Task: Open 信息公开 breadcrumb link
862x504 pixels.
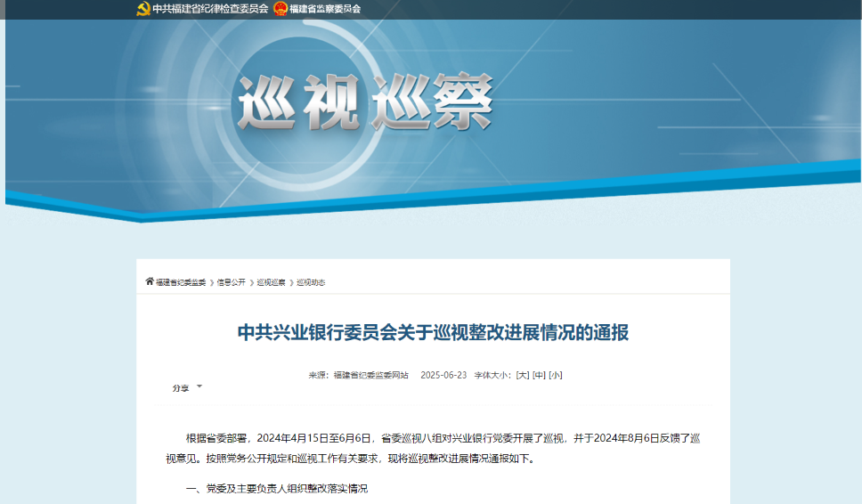Action: pos(231,282)
